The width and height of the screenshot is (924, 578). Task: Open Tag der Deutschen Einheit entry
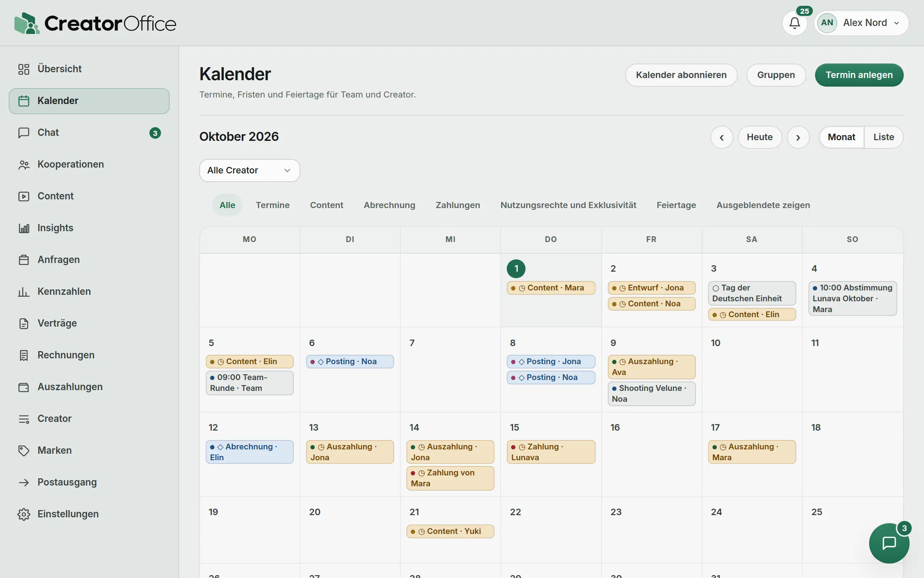click(751, 293)
